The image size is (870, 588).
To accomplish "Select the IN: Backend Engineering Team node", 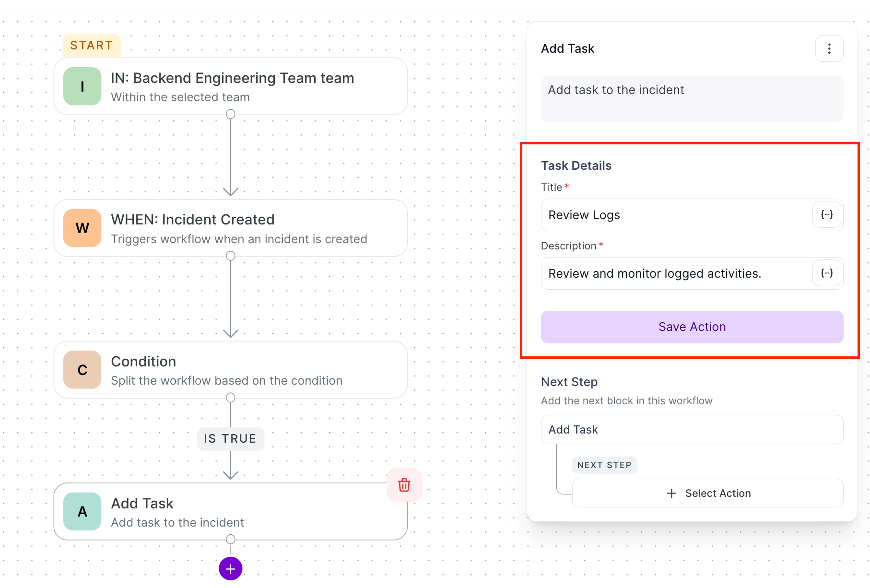I will [x=231, y=86].
